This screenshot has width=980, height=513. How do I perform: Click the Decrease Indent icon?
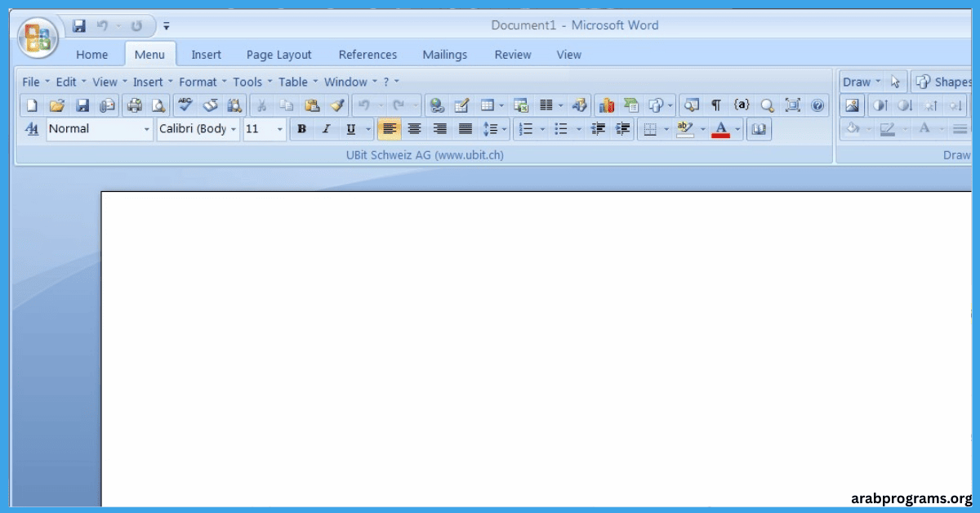pos(598,129)
